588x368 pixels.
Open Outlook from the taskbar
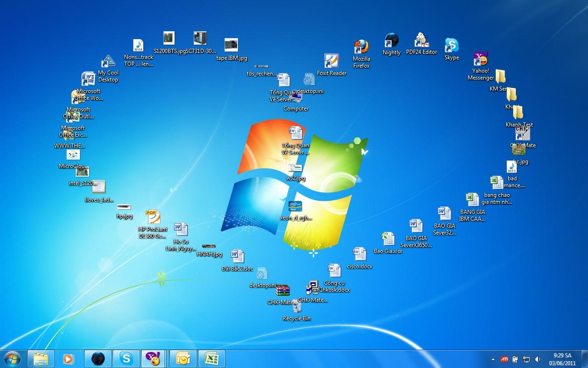tap(183, 359)
